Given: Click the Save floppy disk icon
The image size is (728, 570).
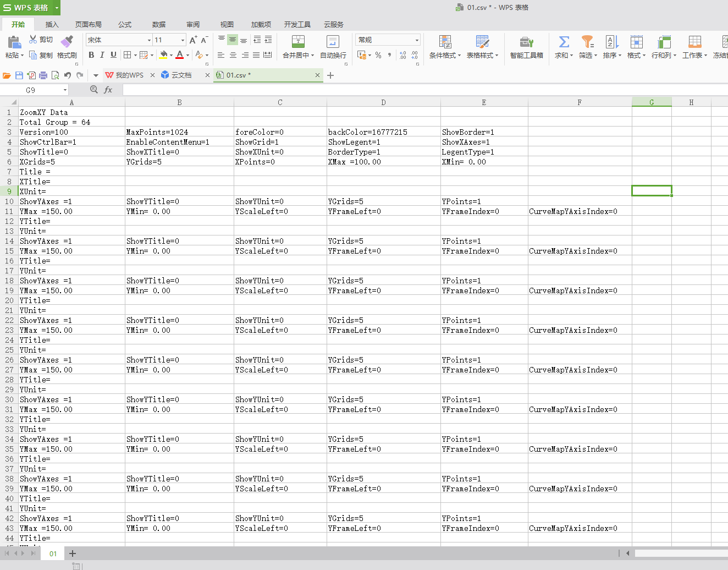Looking at the screenshot, I should (x=19, y=75).
